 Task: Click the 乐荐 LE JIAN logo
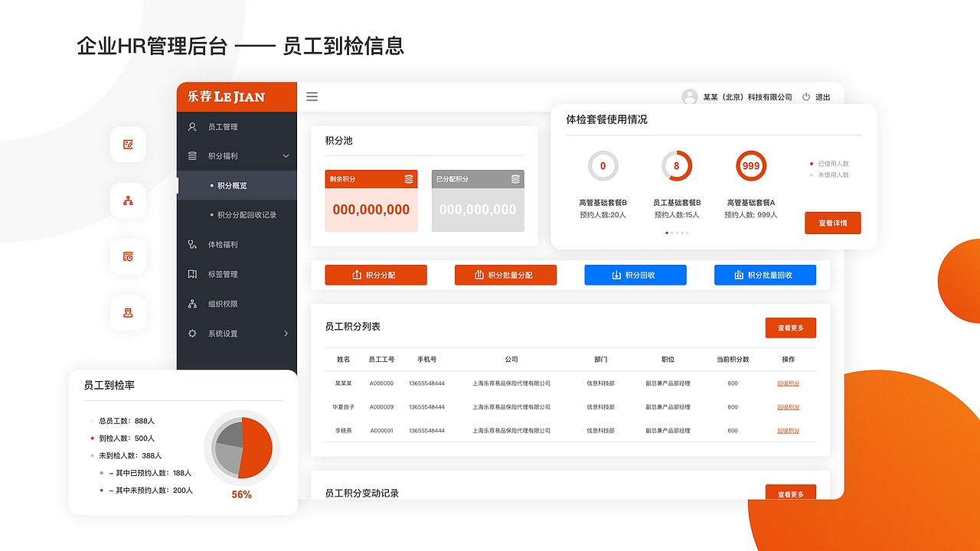[x=226, y=97]
